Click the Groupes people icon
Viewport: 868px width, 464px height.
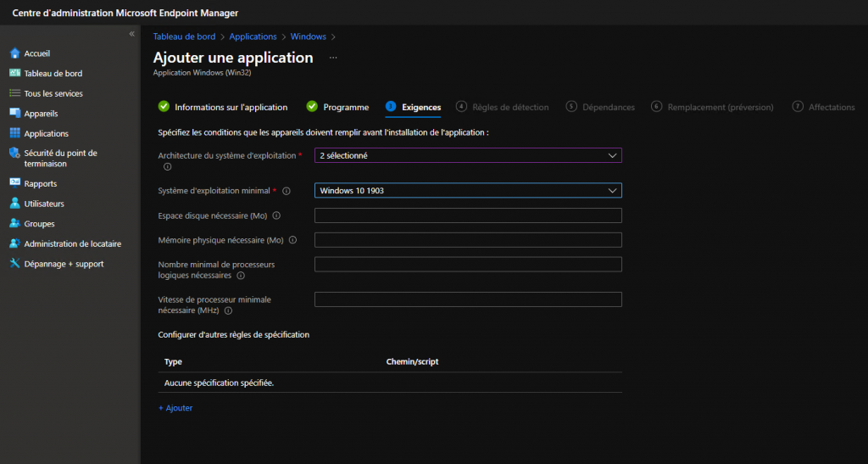[15, 223]
